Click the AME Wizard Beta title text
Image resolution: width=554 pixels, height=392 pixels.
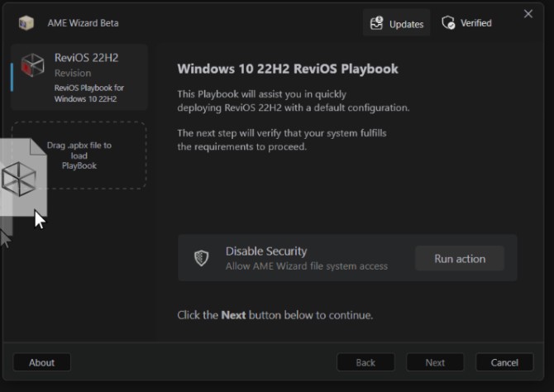click(83, 23)
